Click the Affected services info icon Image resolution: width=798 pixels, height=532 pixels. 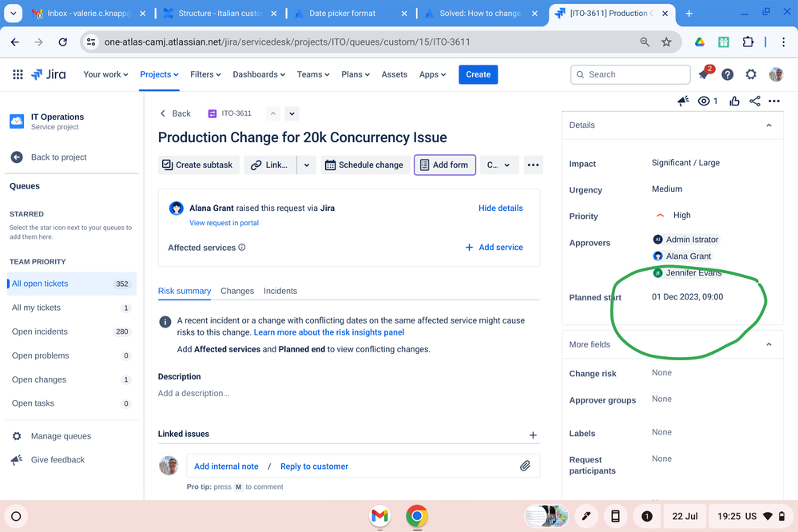tap(242, 248)
